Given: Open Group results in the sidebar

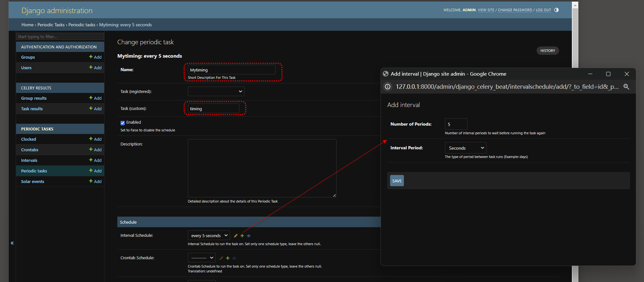Looking at the screenshot, I should 34,98.
